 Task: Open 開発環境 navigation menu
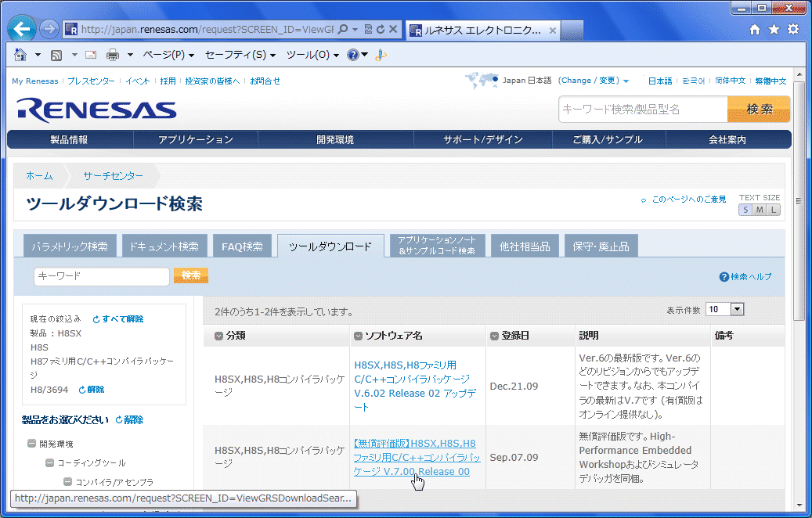point(335,139)
